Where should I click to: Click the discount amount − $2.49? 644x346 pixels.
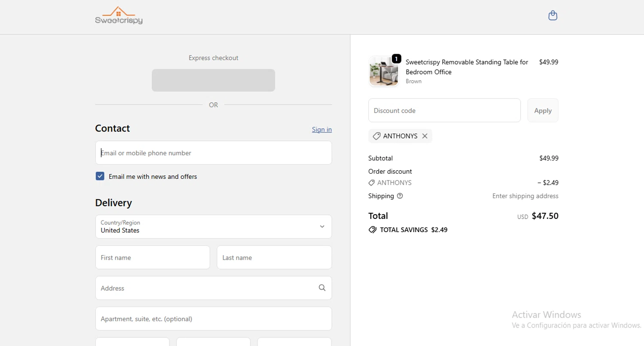coord(548,183)
